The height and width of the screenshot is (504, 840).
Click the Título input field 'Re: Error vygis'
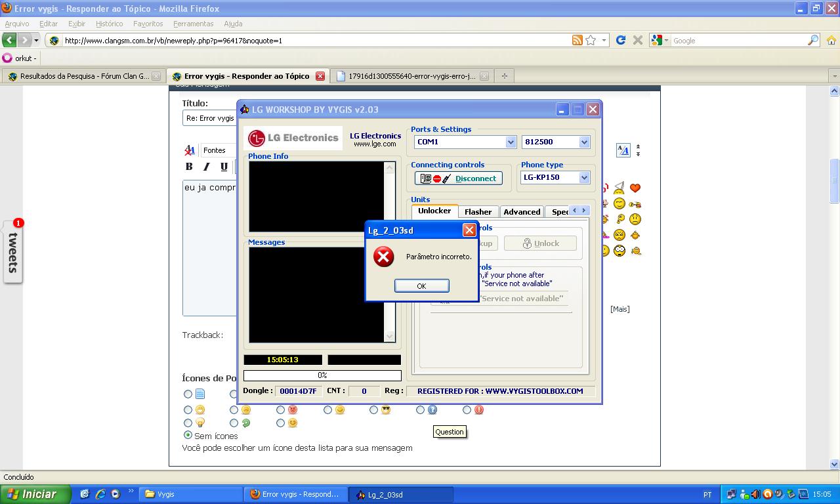coord(210,118)
